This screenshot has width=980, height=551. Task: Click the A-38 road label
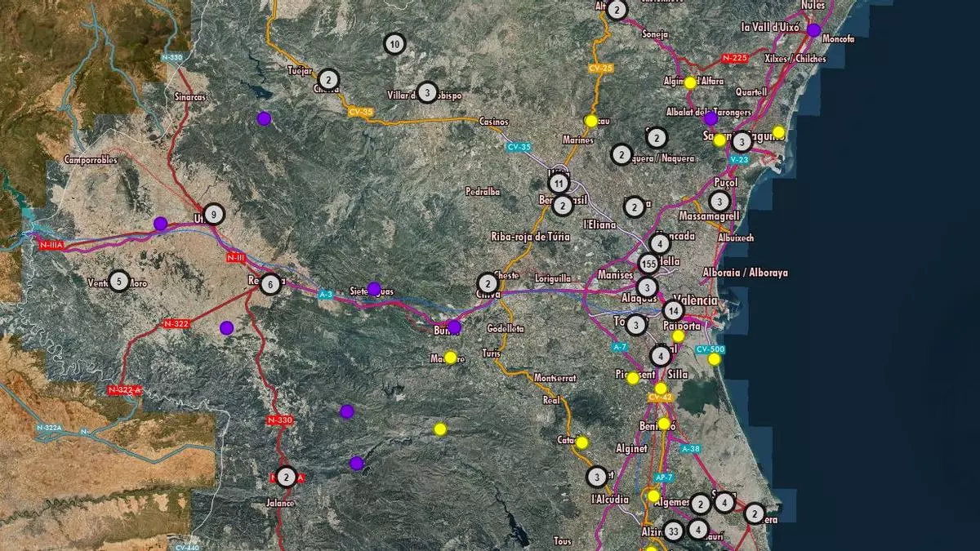690,449
